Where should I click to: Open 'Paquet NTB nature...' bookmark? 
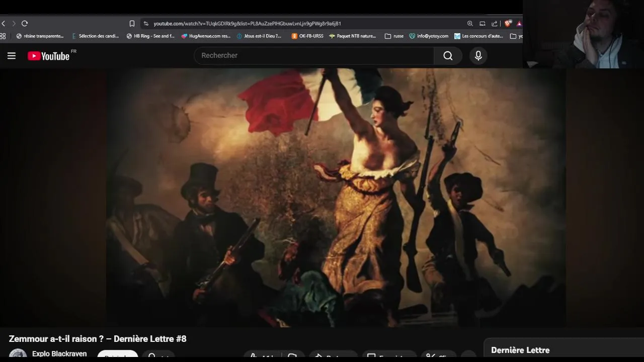tap(352, 36)
